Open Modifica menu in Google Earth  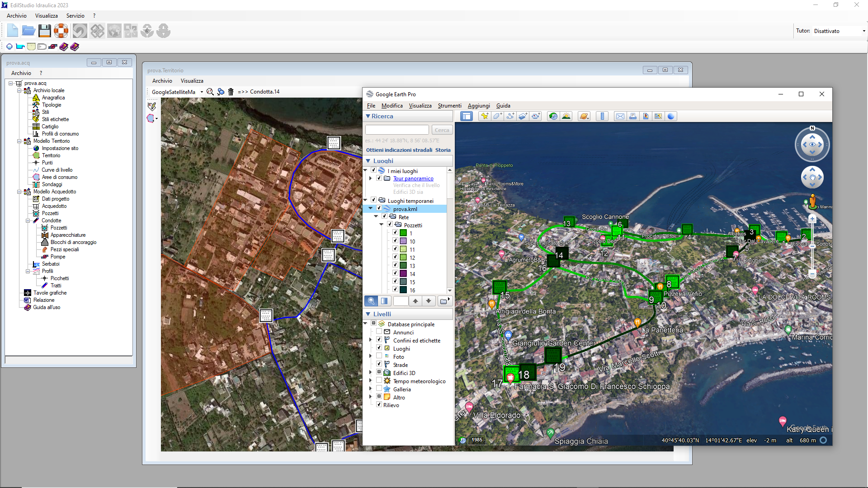coord(392,106)
